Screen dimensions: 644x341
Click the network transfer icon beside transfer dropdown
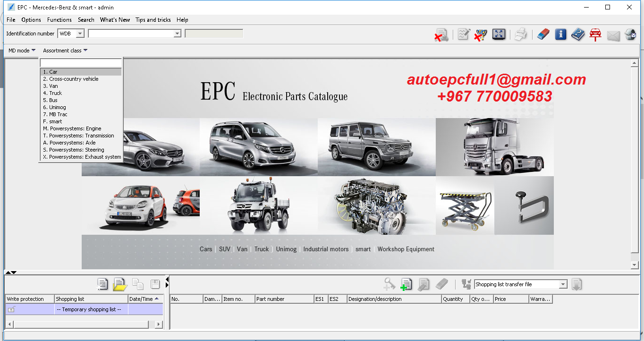pyautogui.click(x=466, y=284)
